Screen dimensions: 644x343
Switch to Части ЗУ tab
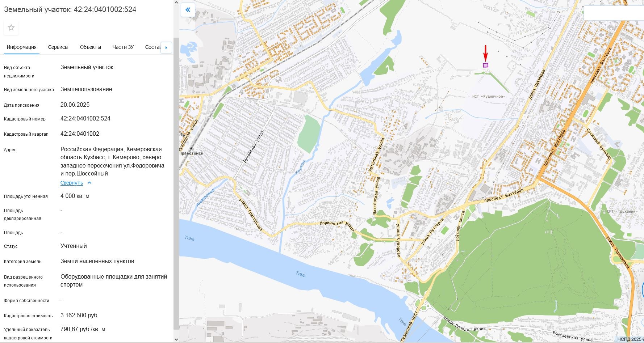click(x=123, y=47)
